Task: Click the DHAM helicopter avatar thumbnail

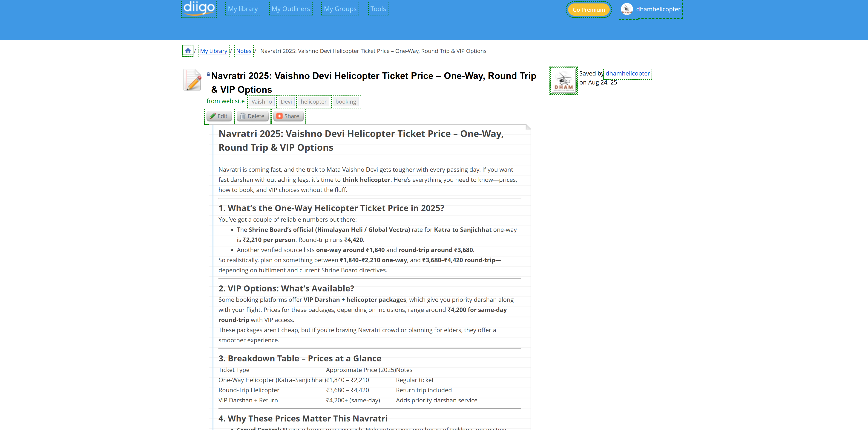Action: [563, 81]
